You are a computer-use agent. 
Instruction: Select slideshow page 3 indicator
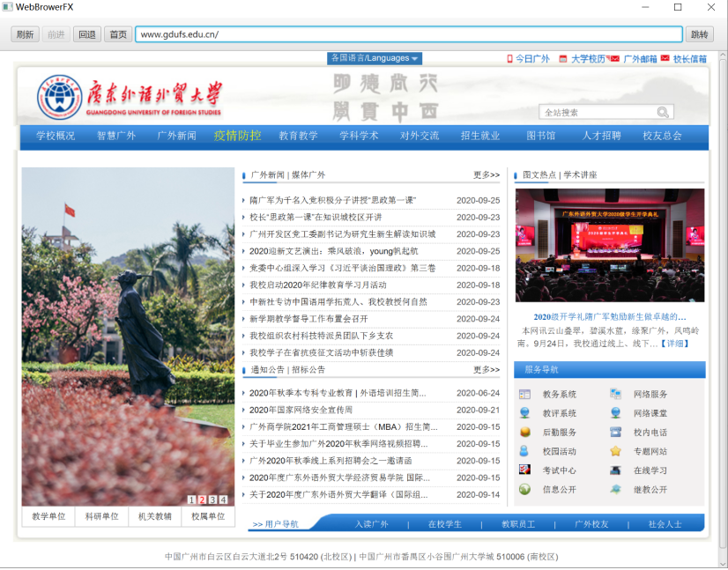pyautogui.click(x=212, y=500)
